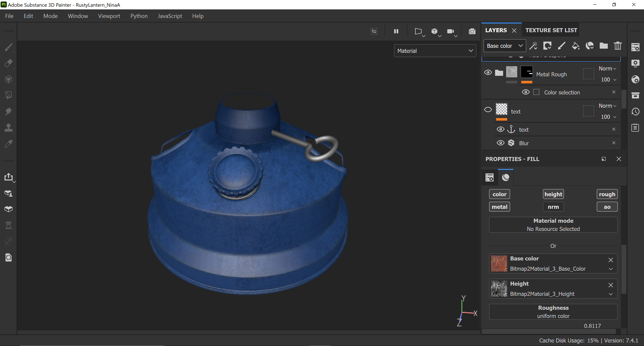Click the Material mode resource button
Screen dimensions: 644x346
[553, 225]
